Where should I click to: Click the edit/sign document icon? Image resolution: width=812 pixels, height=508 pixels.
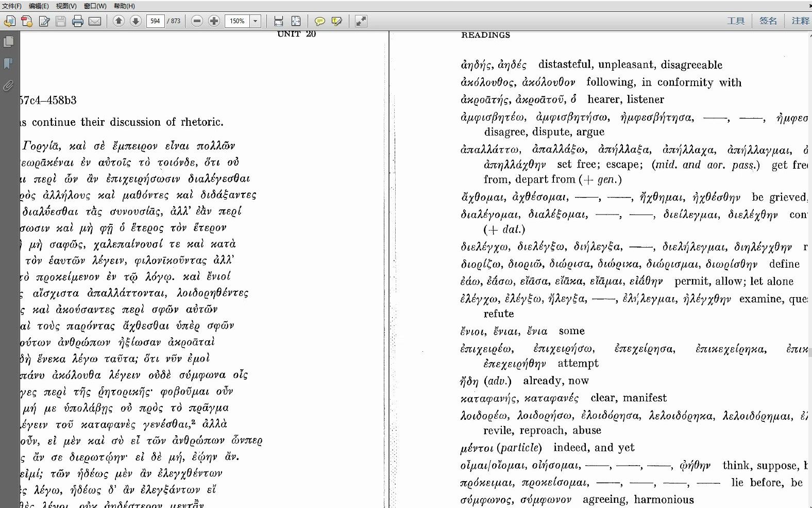(44, 21)
